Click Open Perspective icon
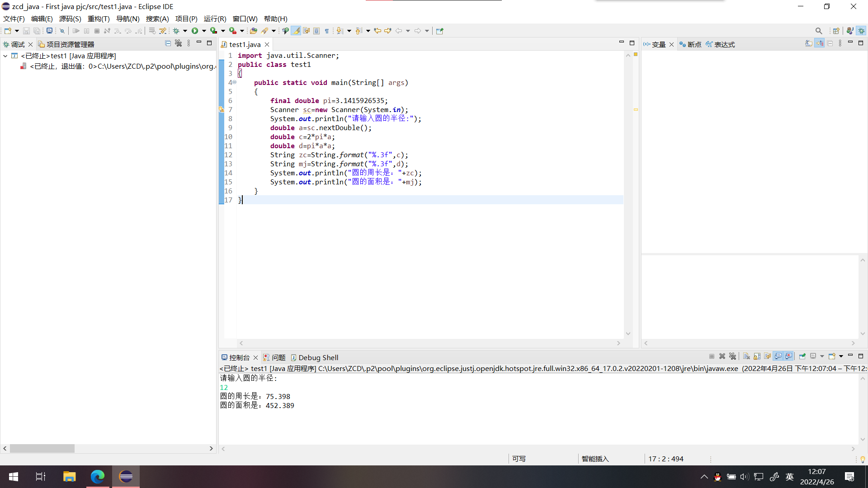 [x=836, y=31]
